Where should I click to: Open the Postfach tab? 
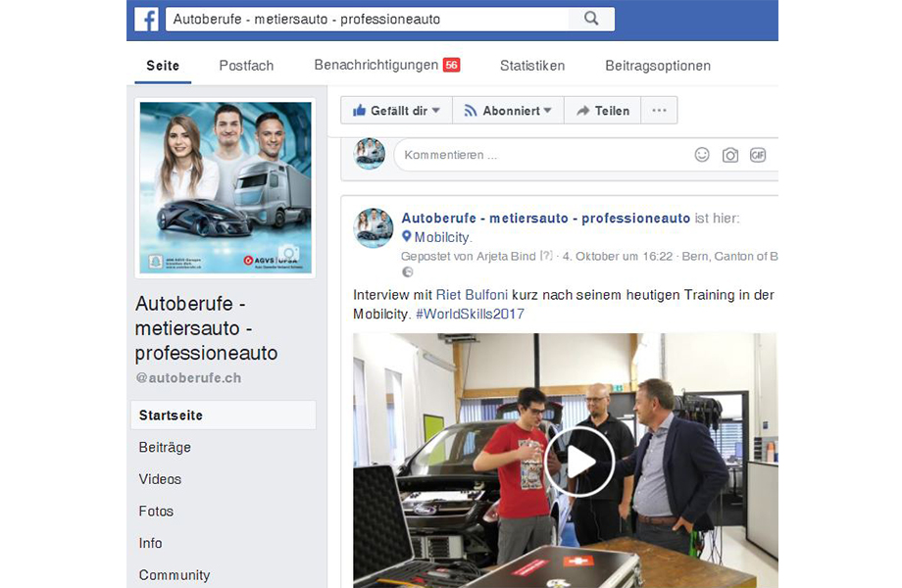[x=246, y=66]
